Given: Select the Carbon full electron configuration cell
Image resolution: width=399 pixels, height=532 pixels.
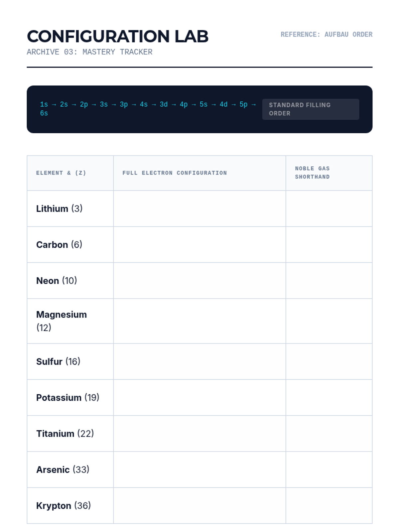Looking at the screenshot, I should pyautogui.click(x=199, y=245).
